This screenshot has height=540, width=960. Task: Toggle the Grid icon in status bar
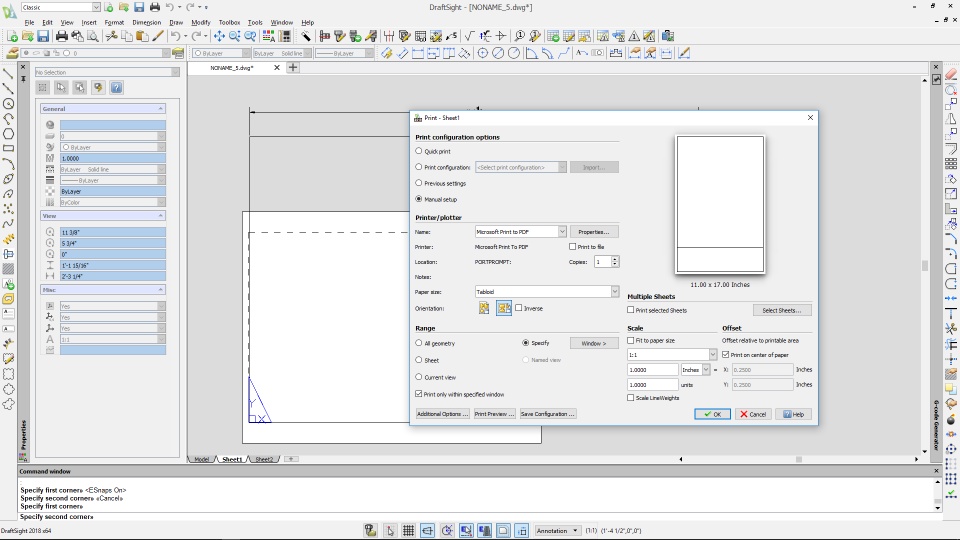pyautogui.click(x=408, y=531)
